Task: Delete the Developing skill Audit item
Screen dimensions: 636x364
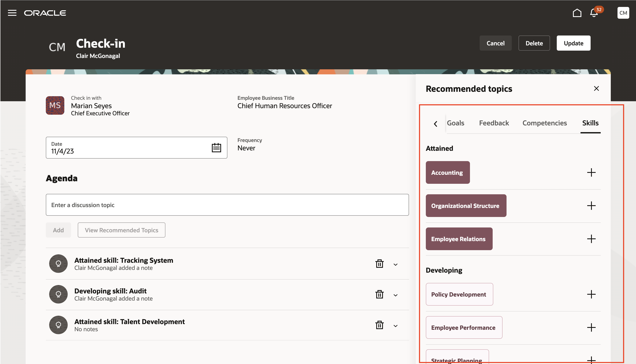Action: tap(379, 294)
